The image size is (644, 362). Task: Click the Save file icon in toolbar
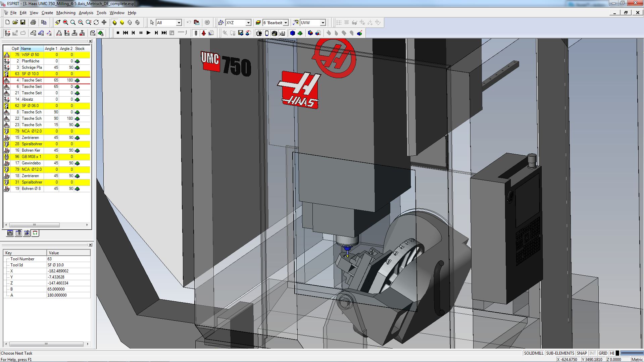tap(23, 22)
